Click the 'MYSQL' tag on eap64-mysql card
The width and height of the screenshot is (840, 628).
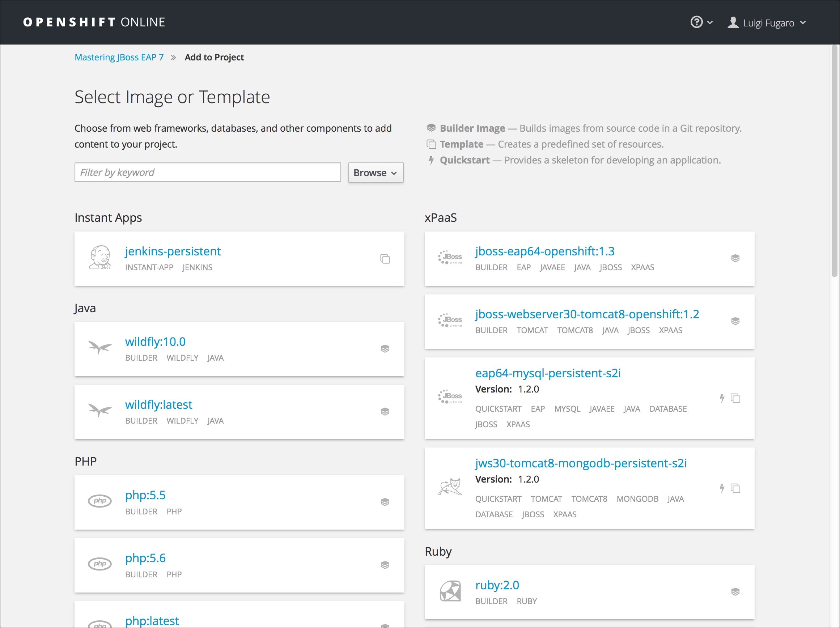(567, 409)
